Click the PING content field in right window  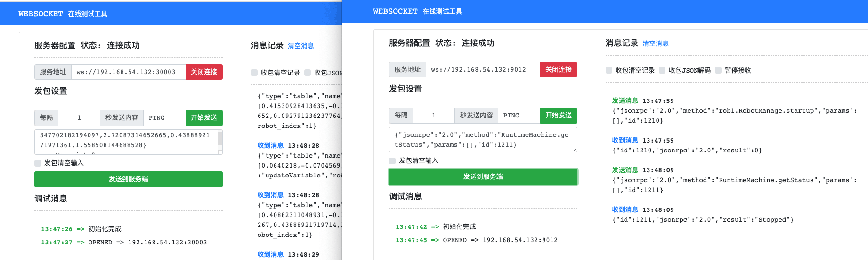click(519, 115)
